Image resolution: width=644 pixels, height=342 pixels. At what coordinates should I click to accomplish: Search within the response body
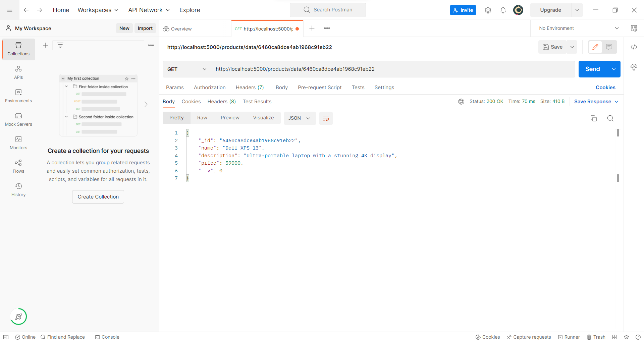pyautogui.click(x=610, y=118)
